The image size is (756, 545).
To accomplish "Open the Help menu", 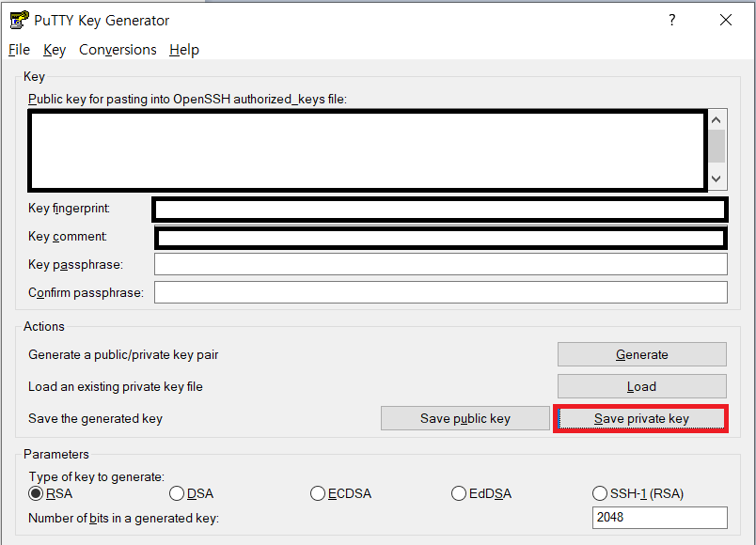I will click(x=184, y=50).
